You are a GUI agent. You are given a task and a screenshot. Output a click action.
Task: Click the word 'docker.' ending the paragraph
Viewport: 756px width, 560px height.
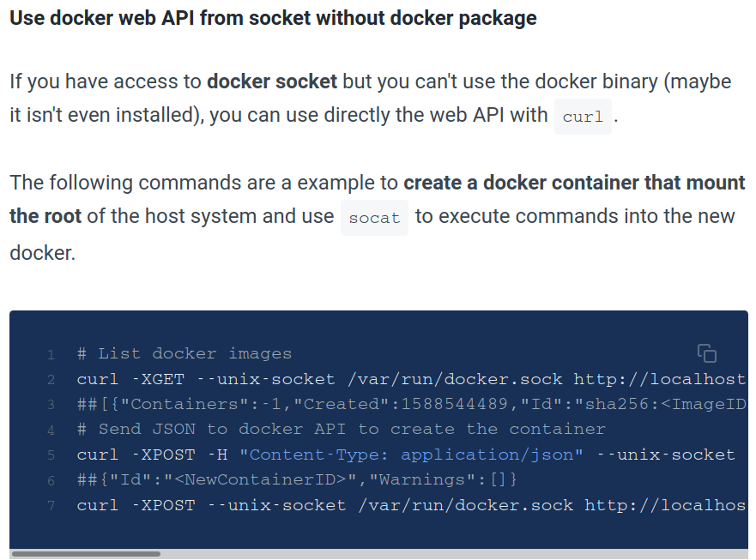click(42, 253)
